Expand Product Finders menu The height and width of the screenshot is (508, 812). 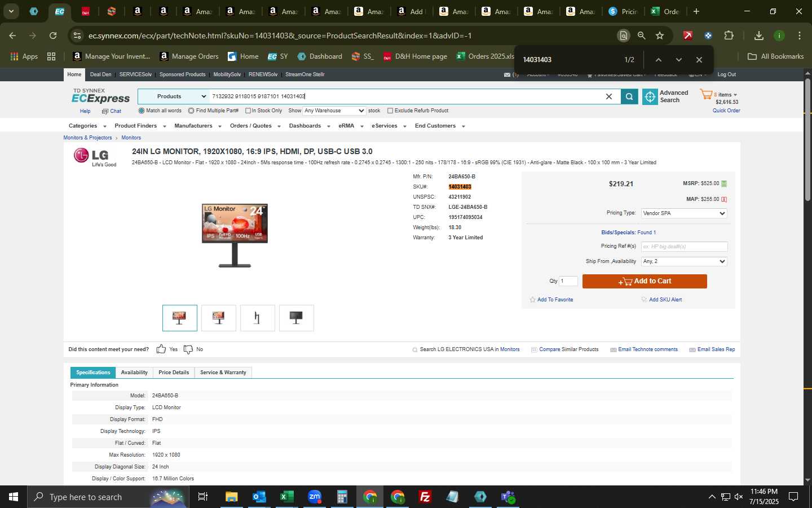pos(140,126)
